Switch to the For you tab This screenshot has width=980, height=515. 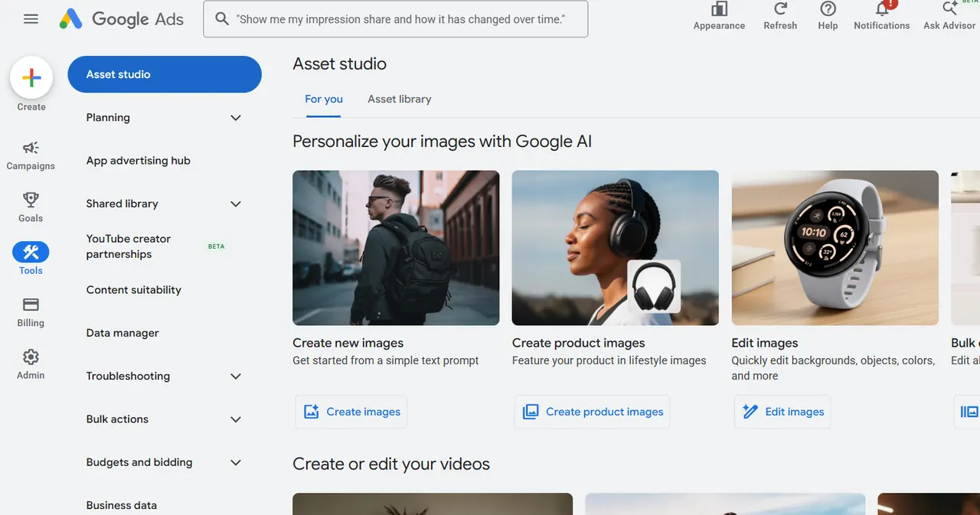click(x=324, y=99)
